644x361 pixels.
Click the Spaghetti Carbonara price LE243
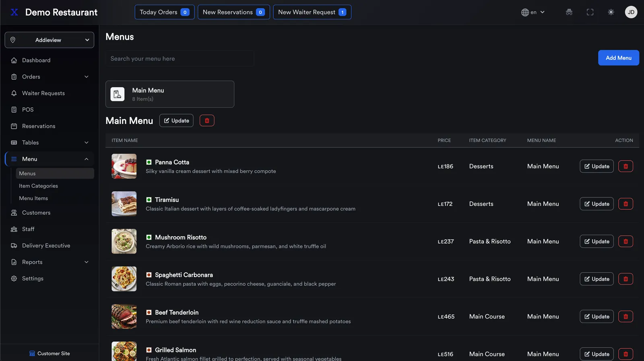pos(446,279)
